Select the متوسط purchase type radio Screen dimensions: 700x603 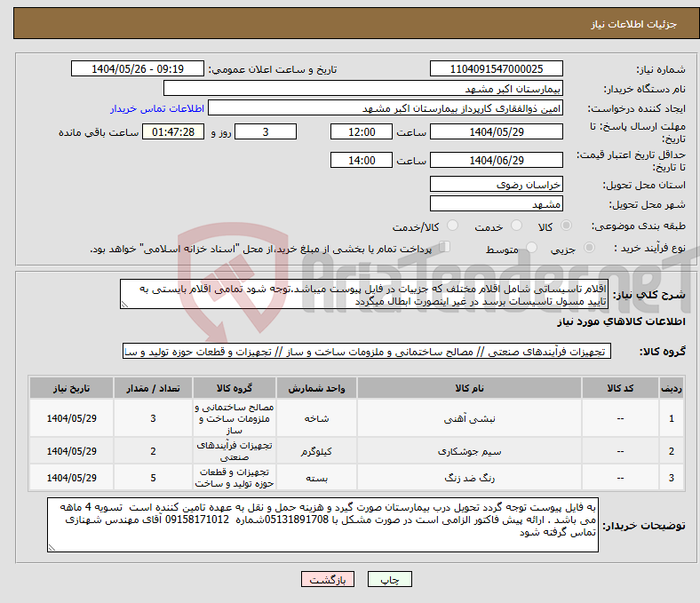coord(532,248)
